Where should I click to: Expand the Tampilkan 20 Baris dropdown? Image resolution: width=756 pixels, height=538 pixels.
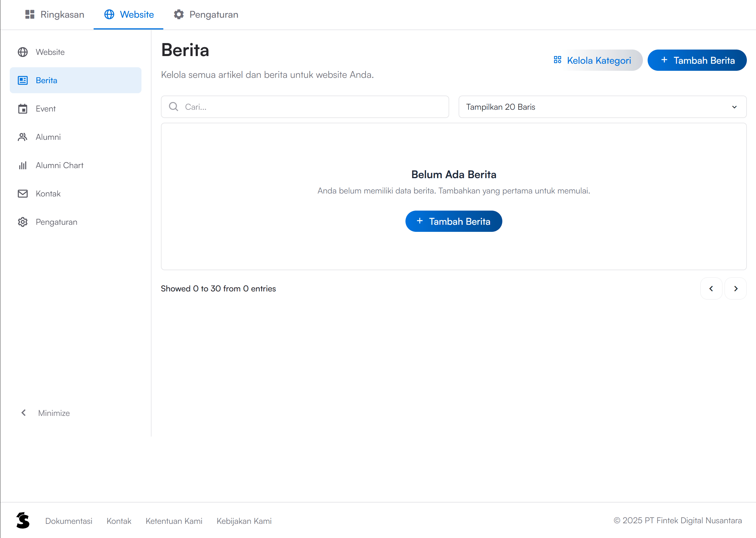click(x=602, y=107)
